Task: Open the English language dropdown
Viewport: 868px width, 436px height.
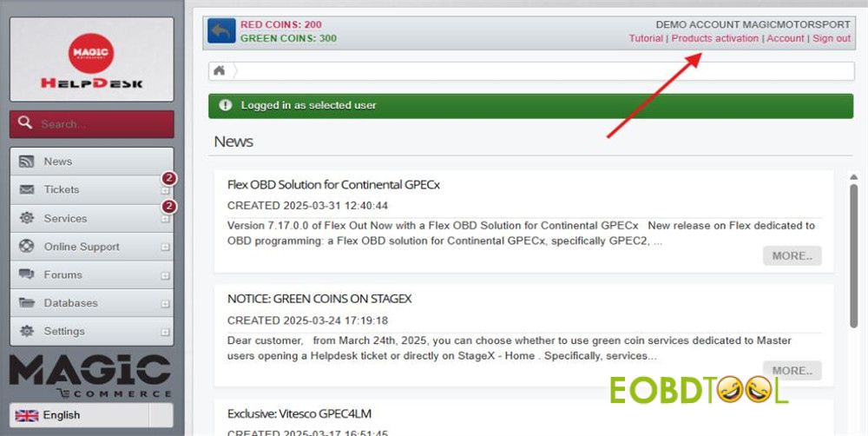Action: (91, 415)
